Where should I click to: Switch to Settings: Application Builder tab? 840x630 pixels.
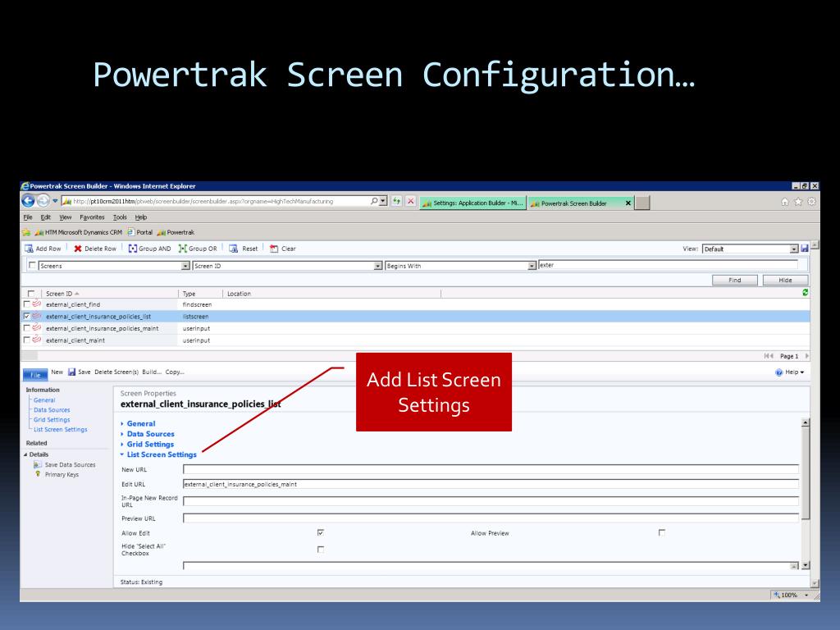coord(473,203)
